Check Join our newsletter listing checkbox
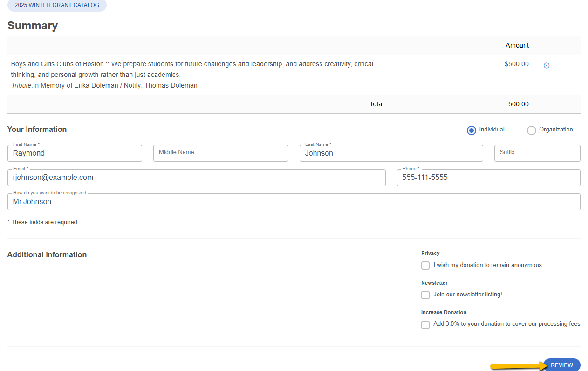588x371 pixels. 425,295
